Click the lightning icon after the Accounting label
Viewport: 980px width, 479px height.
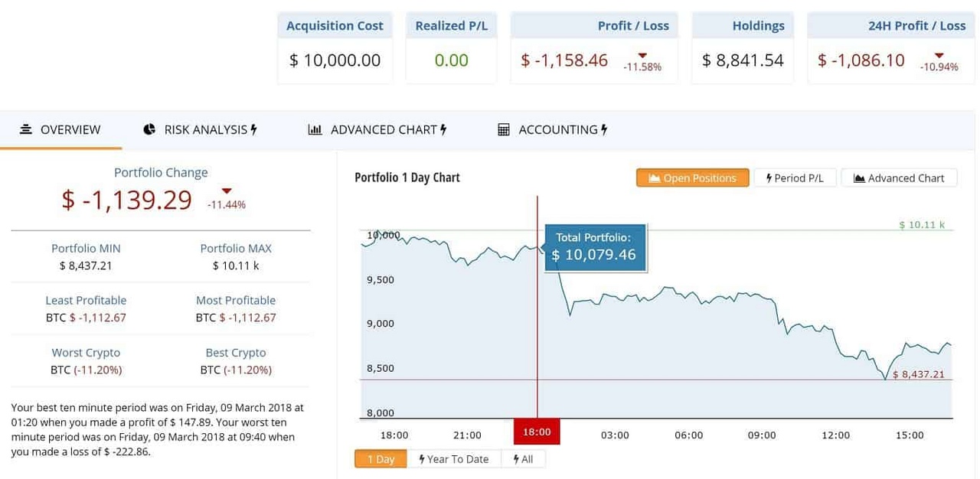click(604, 129)
